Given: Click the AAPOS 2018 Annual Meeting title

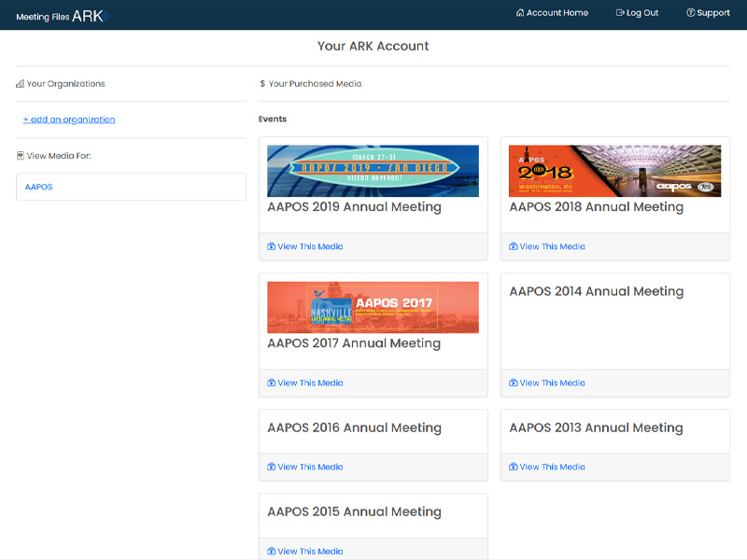Looking at the screenshot, I should (x=597, y=206).
